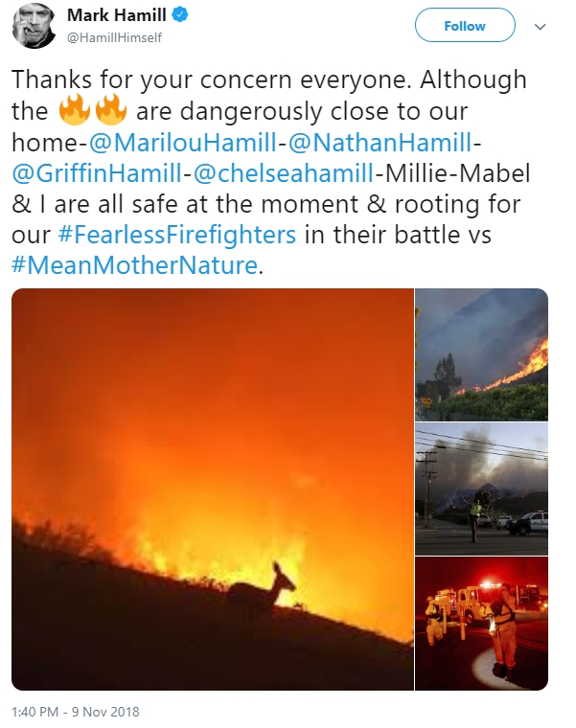Follow Mark Hamill's account
The width and height of the screenshot is (576, 728).
tap(465, 26)
